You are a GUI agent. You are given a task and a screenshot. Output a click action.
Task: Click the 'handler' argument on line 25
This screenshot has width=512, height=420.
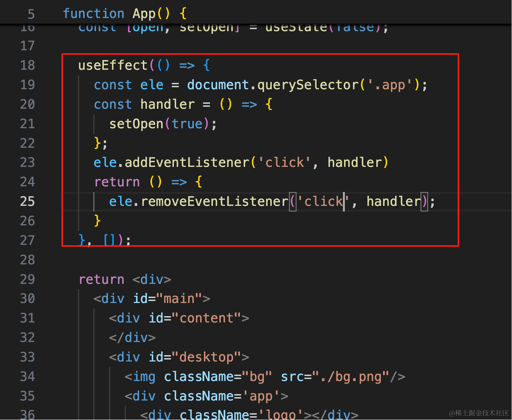pos(394,201)
